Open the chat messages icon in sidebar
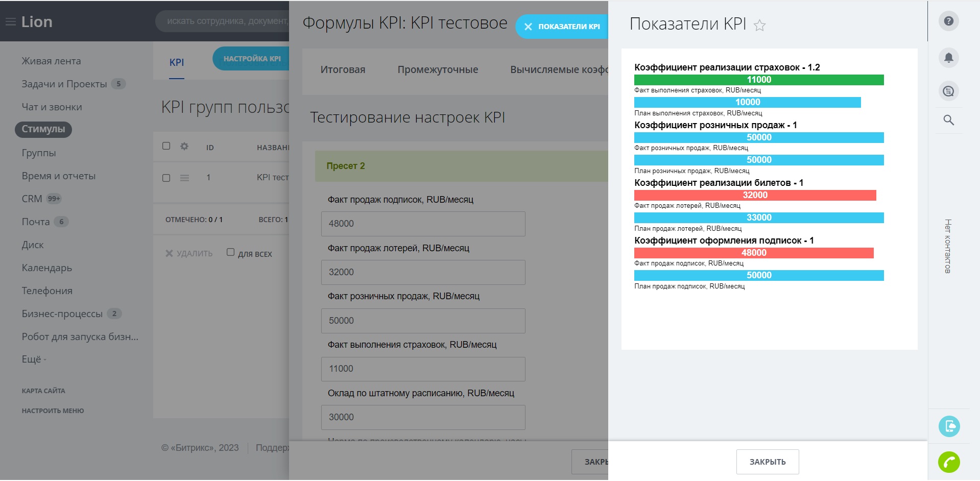The image size is (980, 481). [948, 91]
